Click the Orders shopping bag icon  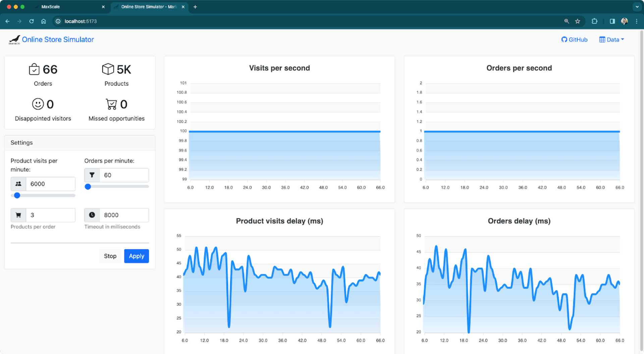pos(34,69)
